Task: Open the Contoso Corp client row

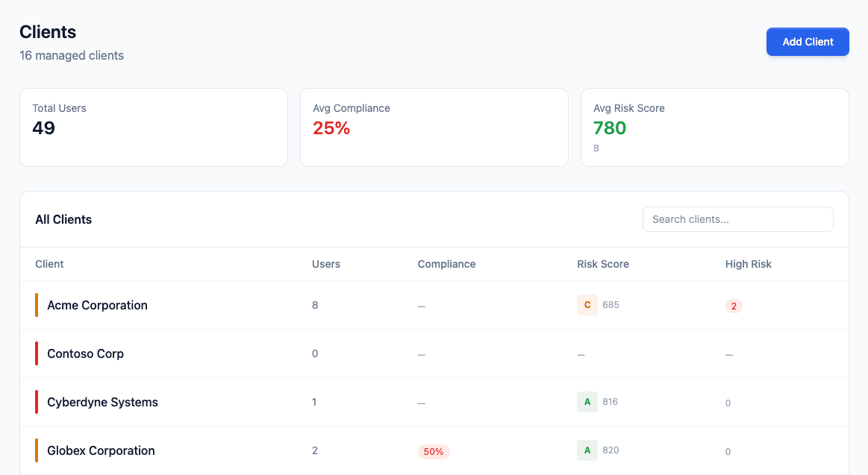Action: pyautogui.click(x=434, y=354)
